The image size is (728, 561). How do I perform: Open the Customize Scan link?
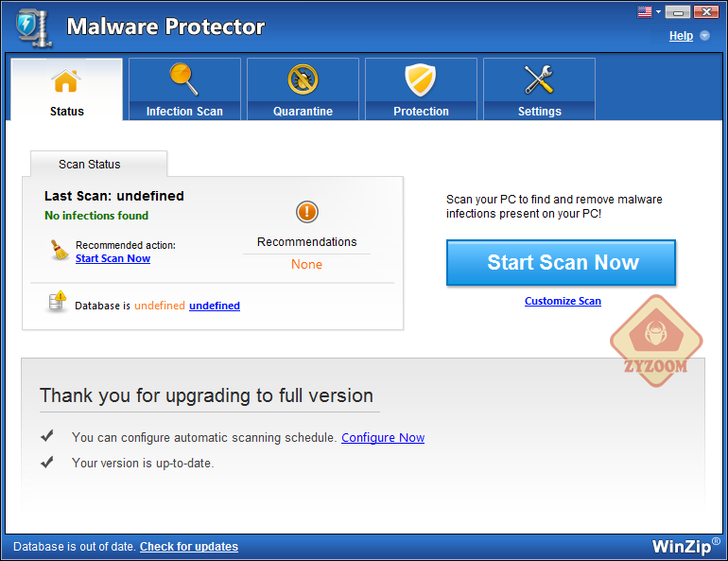click(563, 301)
